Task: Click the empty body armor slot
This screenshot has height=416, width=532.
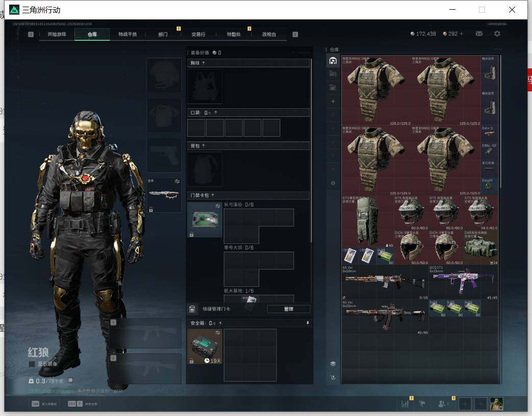Action: point(164,115)
